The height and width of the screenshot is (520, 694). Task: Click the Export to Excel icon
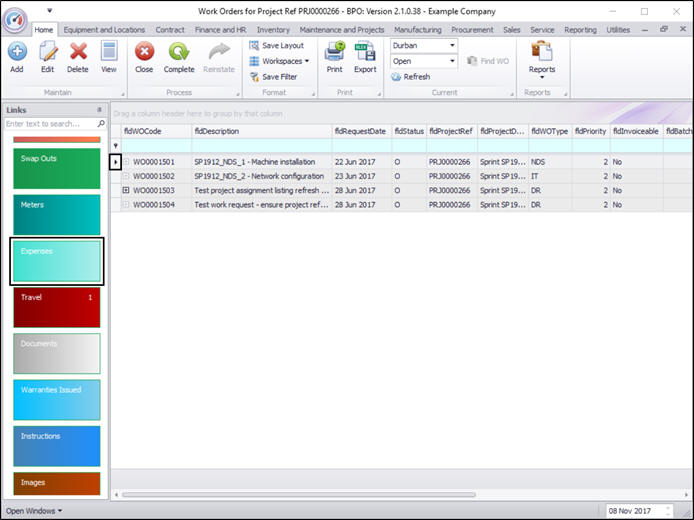(x=365, y=51)
